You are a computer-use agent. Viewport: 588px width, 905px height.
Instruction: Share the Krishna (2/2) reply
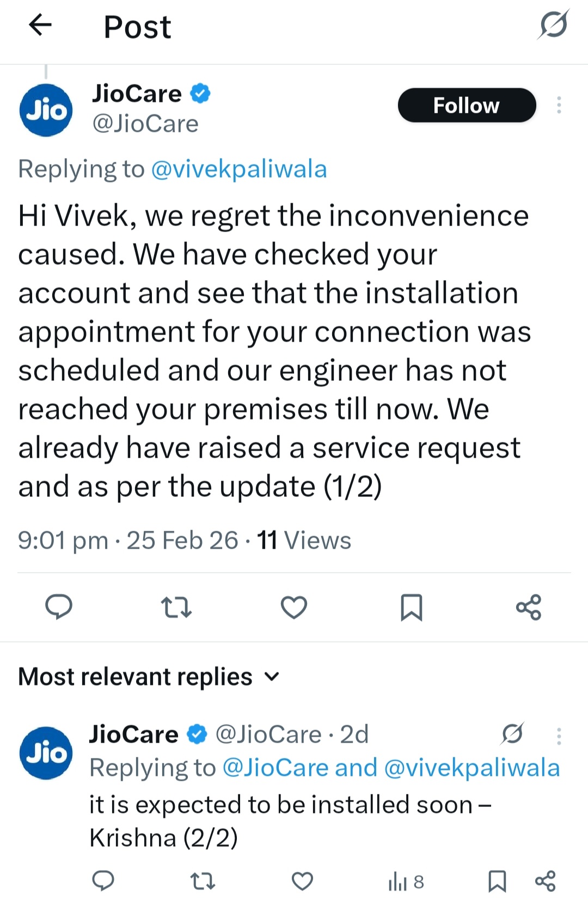(545, 880)
